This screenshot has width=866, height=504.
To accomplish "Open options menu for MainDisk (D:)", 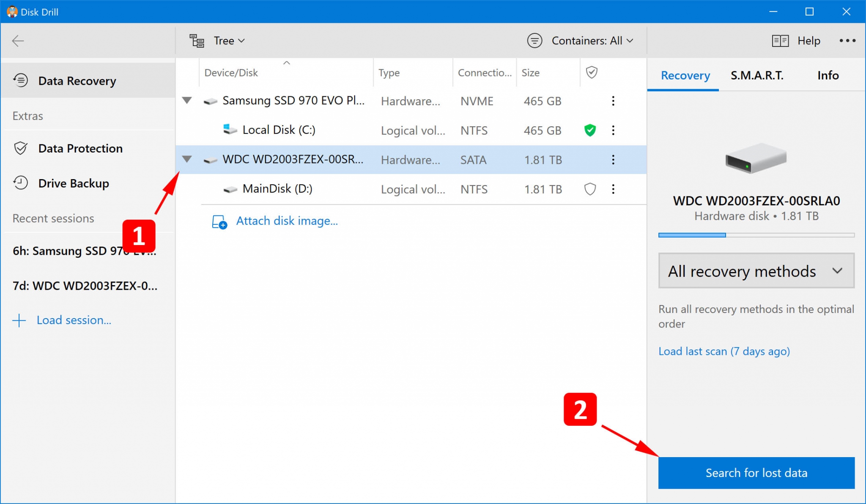I will pos(613,189).
